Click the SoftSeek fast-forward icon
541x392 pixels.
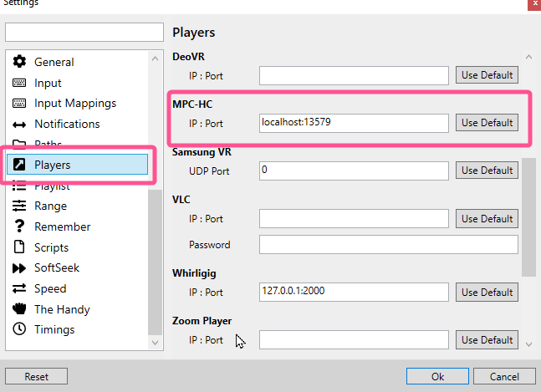pos(19,268)
